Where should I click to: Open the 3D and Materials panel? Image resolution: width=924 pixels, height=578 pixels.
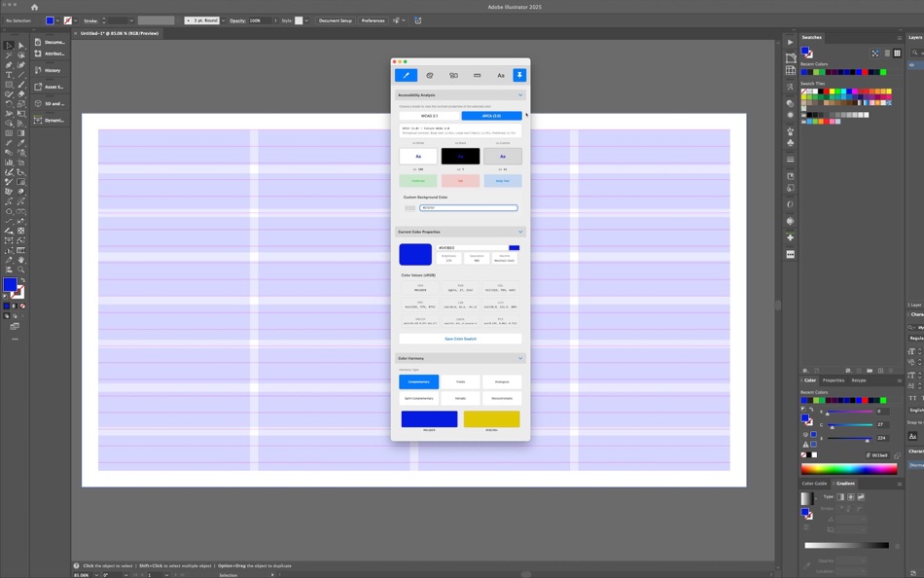(x=50, y=104)
